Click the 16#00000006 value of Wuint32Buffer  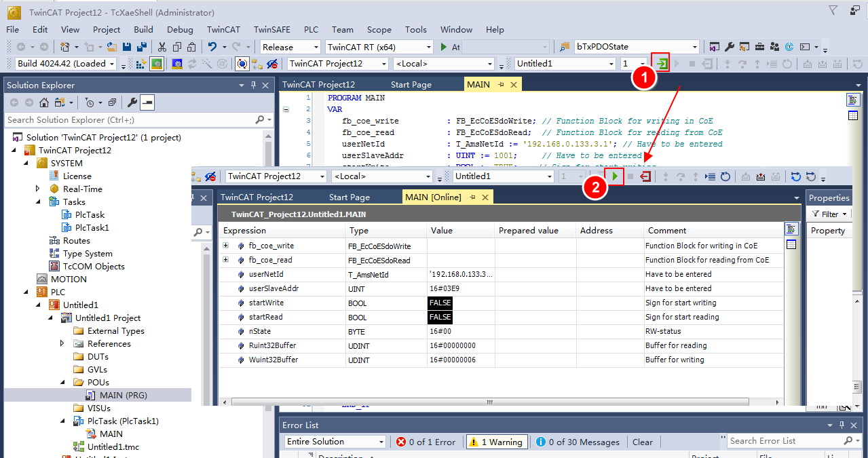pos(453,360)
